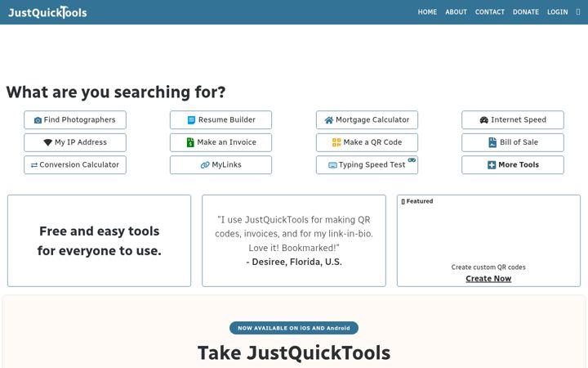This screenshot has width=588, height=368.
Task: Click the chain link icon beside MyLinks
Action: click(x=205, y=165)
